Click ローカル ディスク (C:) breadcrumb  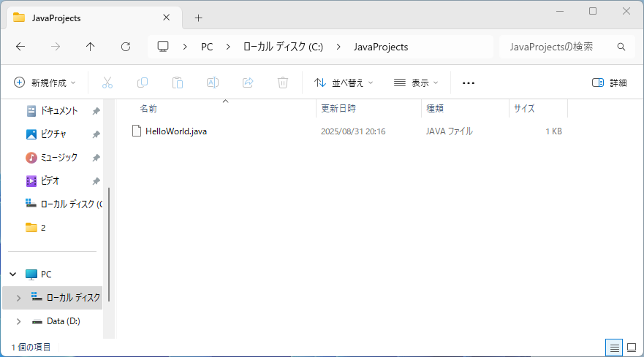pos(283,47)
